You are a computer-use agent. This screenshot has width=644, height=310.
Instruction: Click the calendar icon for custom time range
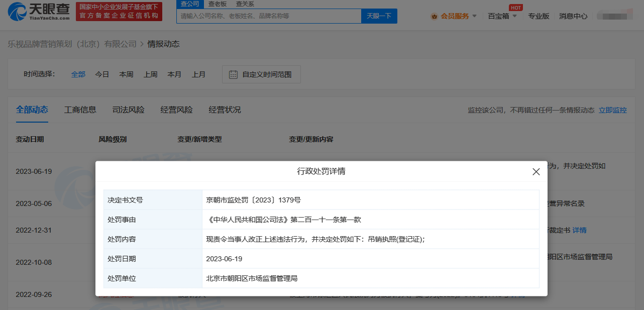tap(233, 74)
